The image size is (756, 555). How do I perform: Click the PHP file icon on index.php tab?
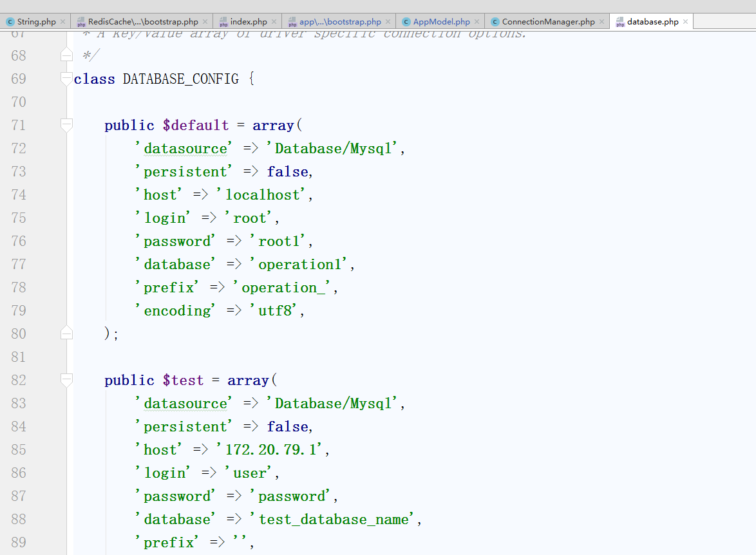pos(223,22)
